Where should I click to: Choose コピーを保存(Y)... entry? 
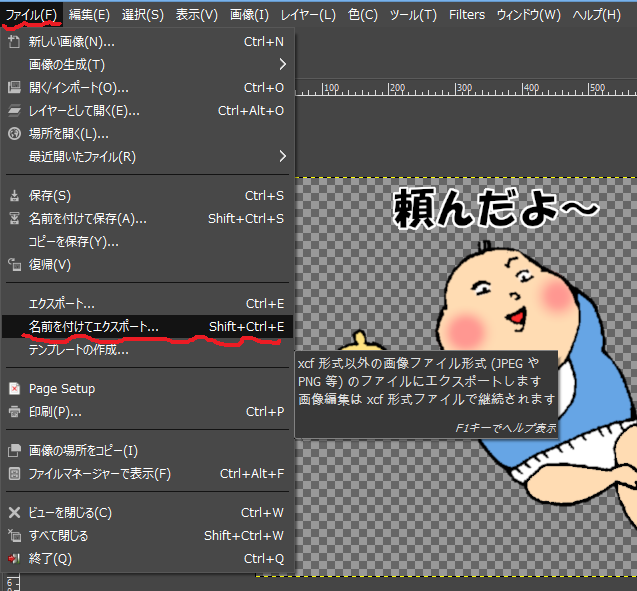(147, 242)
